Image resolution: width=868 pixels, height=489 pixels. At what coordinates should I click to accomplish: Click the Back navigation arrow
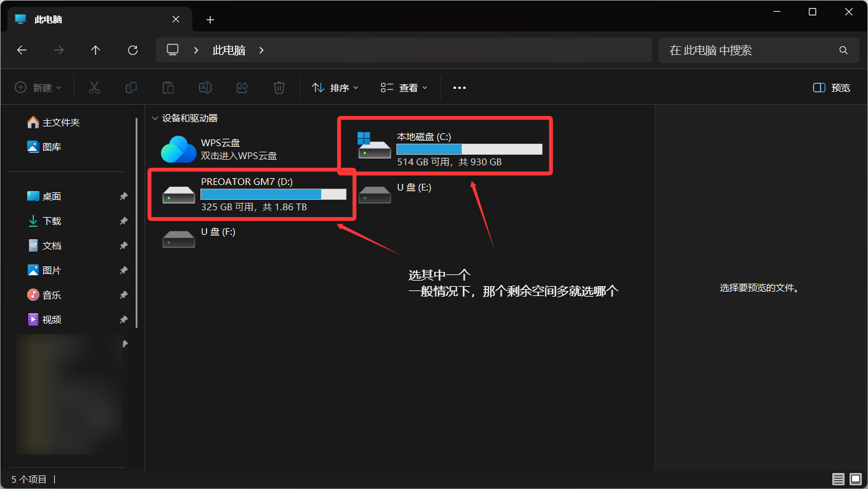(x=22, y=51)
